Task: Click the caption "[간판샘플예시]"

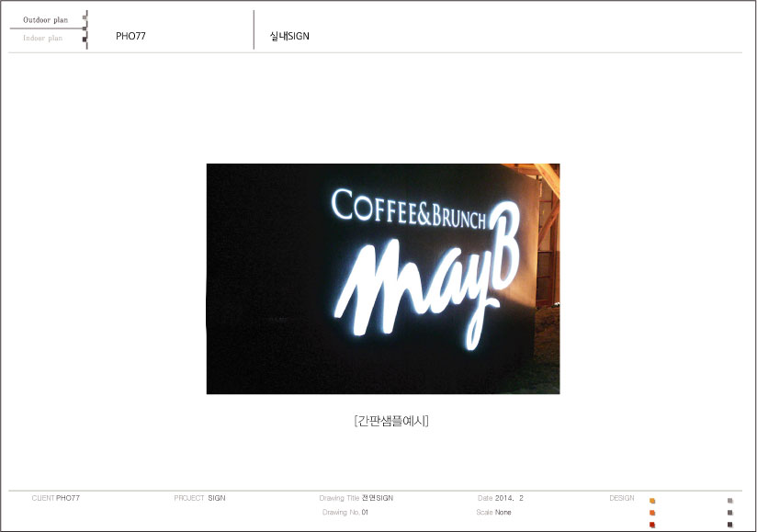Action: point(391,421)
